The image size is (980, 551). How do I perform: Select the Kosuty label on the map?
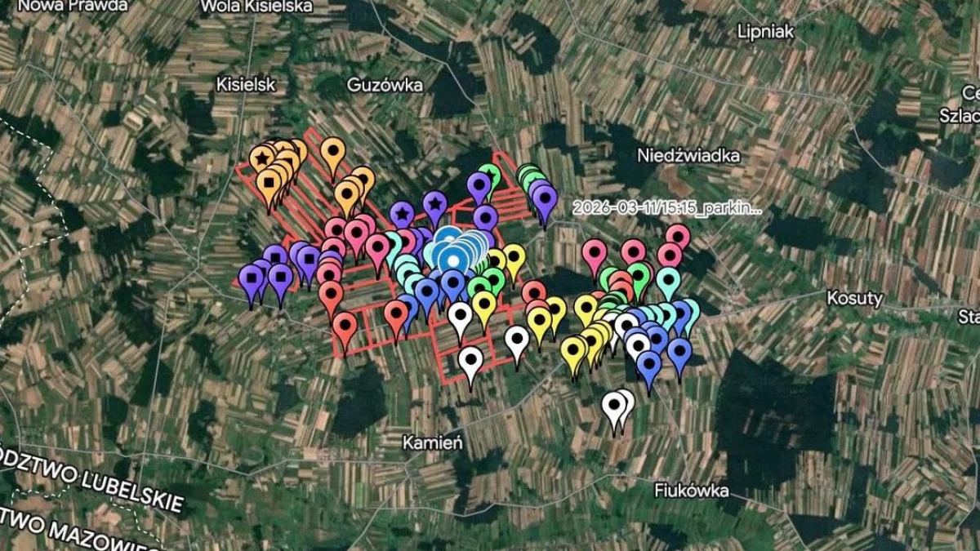point(854,298)
